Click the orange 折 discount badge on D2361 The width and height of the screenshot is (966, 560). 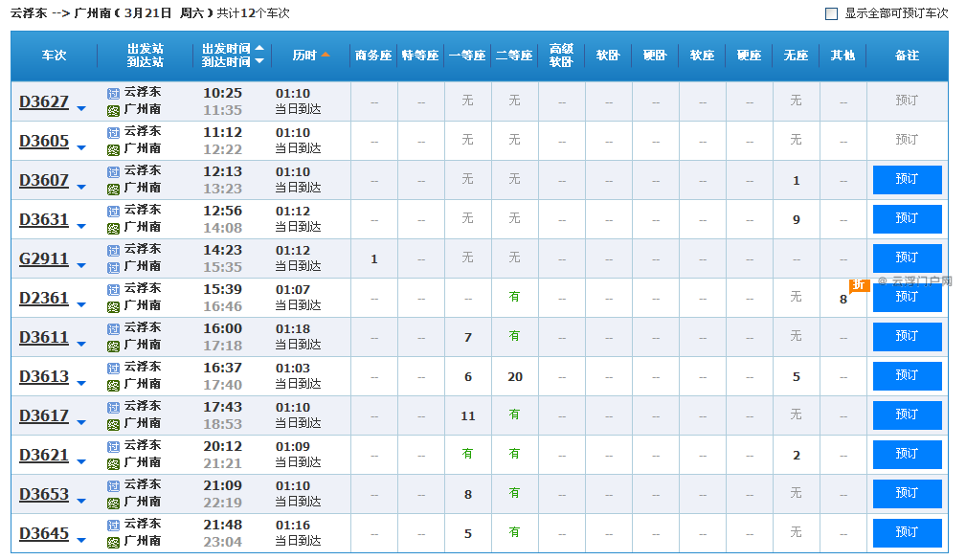click(x=859, y=285)
